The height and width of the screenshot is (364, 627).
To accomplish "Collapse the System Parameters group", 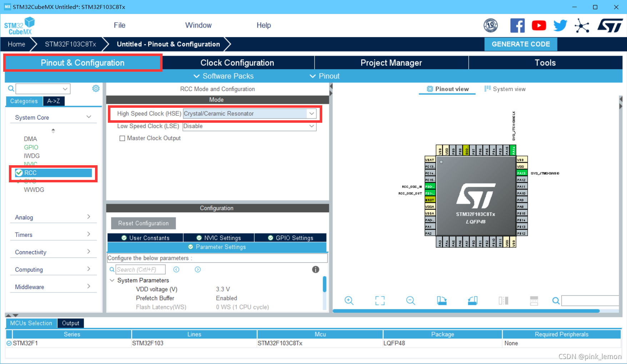I will 112,280.
